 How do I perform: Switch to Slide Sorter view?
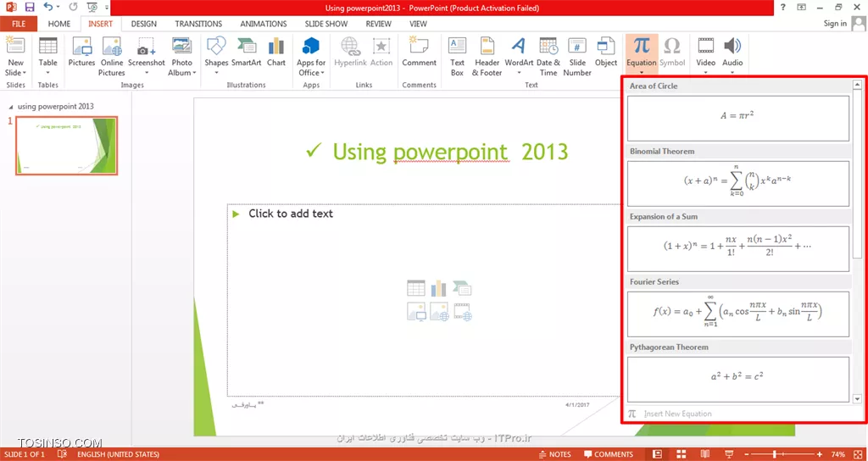[x=682, y=454]
